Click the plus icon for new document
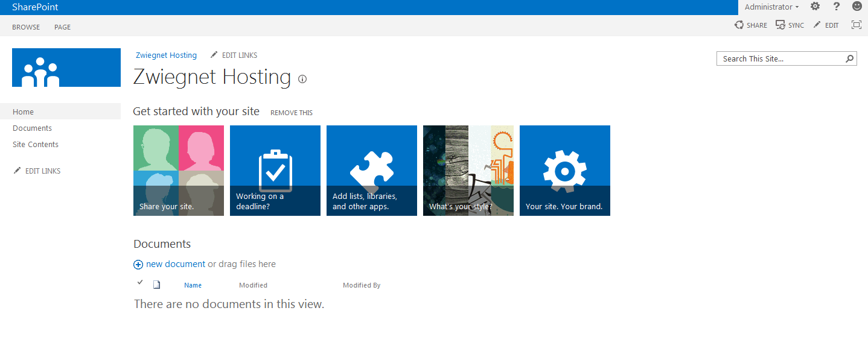868x340 pixels. (138, 265)
